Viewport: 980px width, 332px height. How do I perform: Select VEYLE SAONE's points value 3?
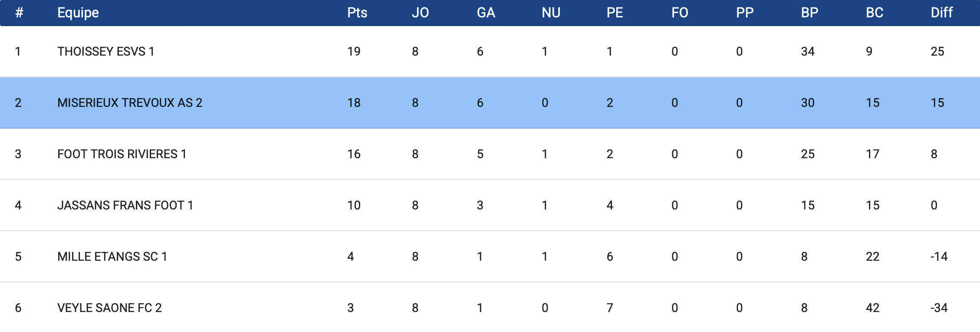pyautogui.click(x=351, y=308)
